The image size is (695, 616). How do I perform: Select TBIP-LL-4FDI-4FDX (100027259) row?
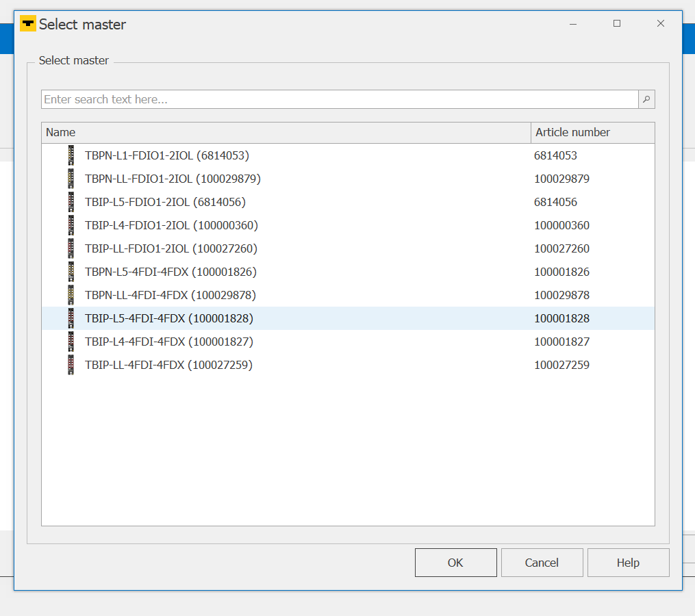[x=348, y=365]
